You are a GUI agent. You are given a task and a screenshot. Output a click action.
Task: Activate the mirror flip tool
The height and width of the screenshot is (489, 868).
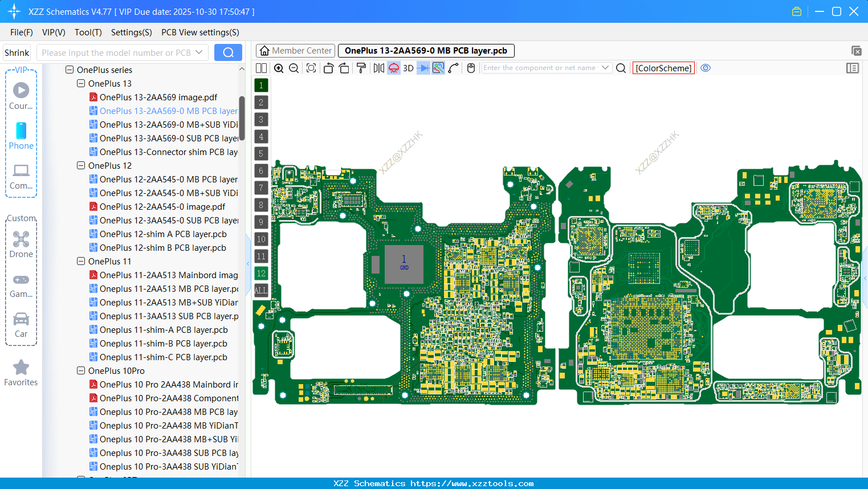378,68
